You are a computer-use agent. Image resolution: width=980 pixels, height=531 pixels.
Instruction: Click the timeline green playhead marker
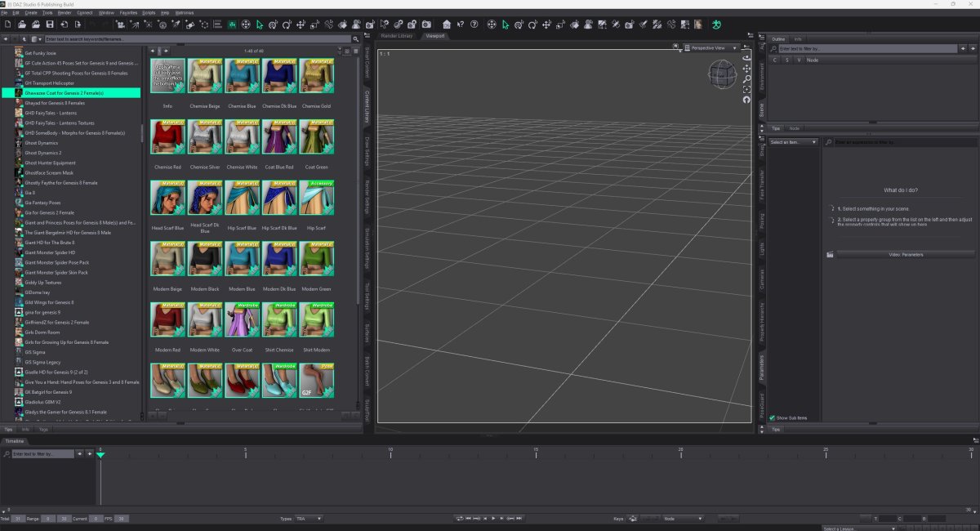click(x=100, y=454)
